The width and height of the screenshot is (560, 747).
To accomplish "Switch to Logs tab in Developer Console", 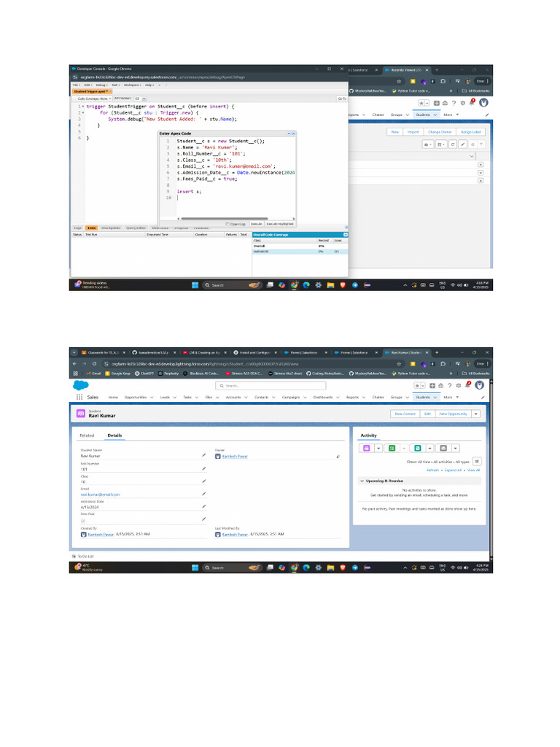I will pos(77,228).
